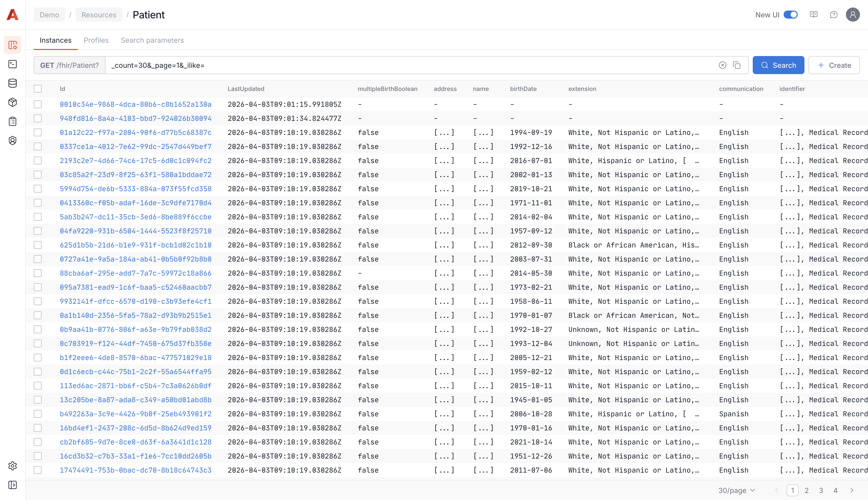Open the Resources panel in the sidebar
Image resolution: width=868 pixels, height=500 pixels.
[x=12, y=45]
